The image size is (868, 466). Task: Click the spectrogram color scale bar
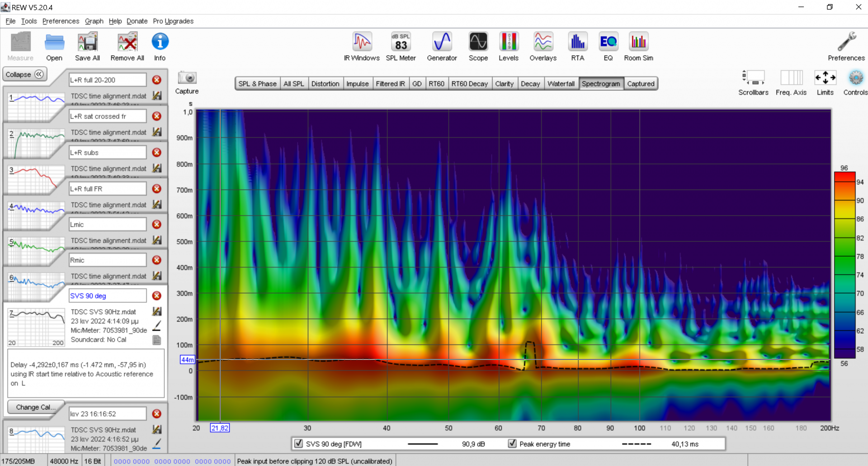tap(844, 265)
